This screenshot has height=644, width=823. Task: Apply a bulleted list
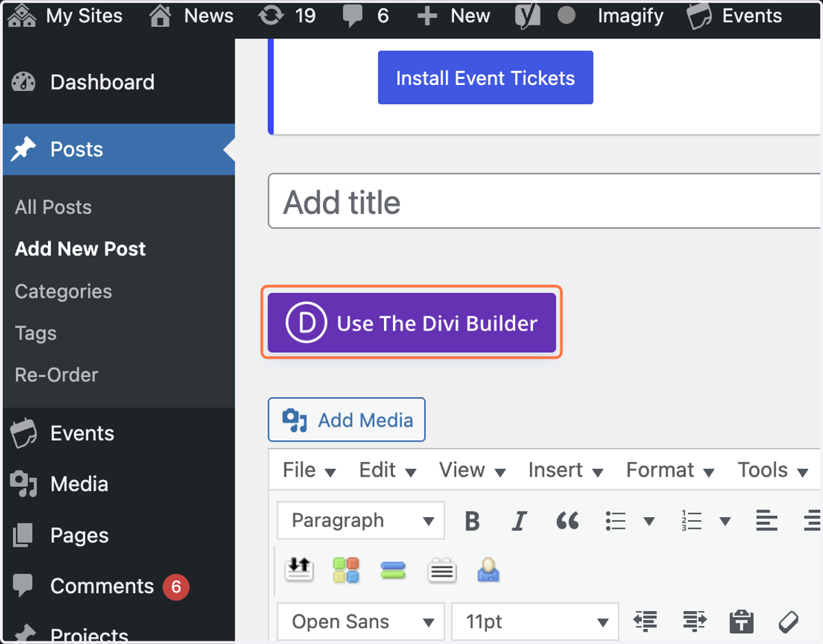(x=616, y=521)
